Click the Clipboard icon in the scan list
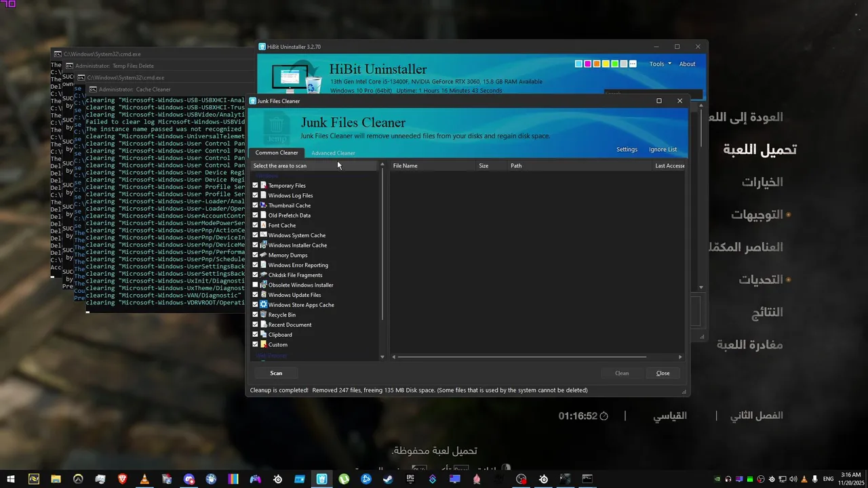The height and width of the screenshot is (488, 868). pyautogui.click(x=264, y=334)
